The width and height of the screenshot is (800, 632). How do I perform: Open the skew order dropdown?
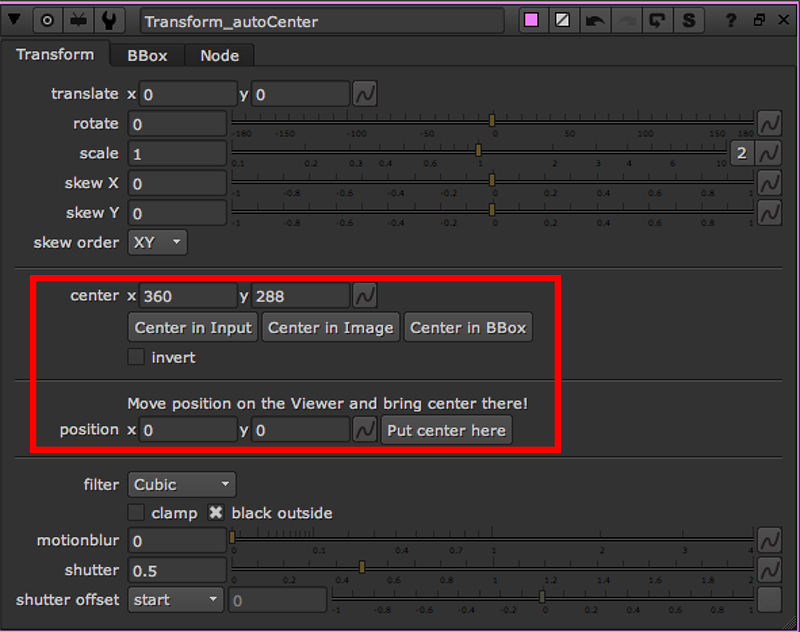click(x=157, y=242)
